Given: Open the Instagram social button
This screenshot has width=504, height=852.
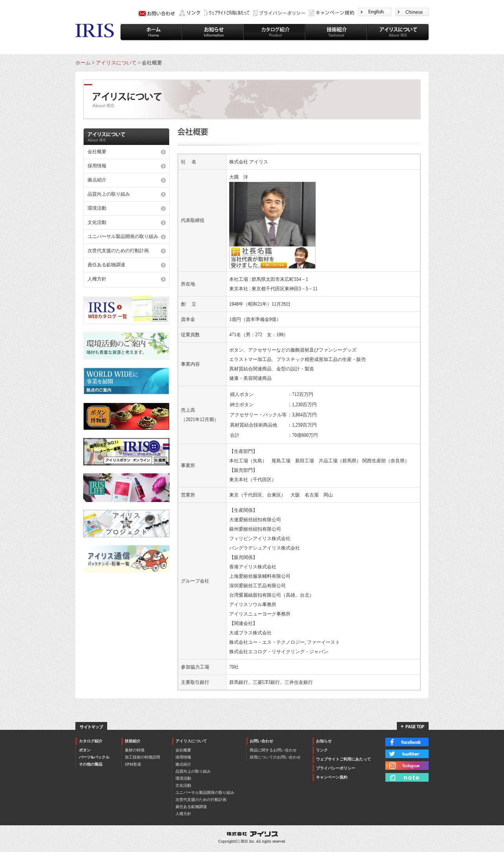Looking at the screenshot, I should (x=407, y=766).
